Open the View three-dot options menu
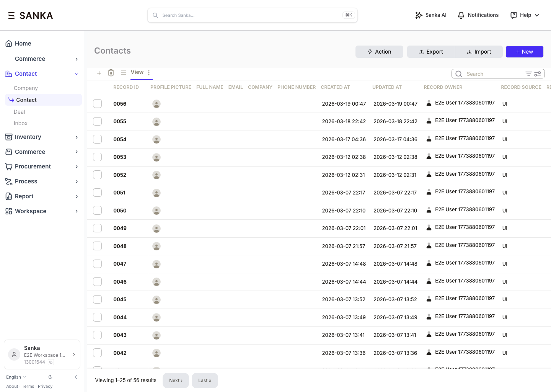Screen dimensions: 551x392 coord(149,72)
